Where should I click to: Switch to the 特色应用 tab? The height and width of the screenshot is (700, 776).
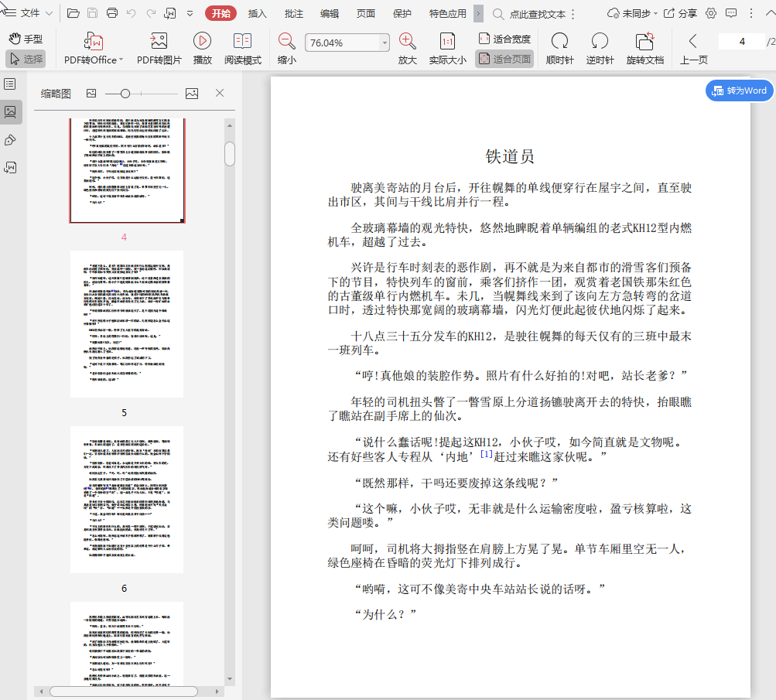click(447, 13)
